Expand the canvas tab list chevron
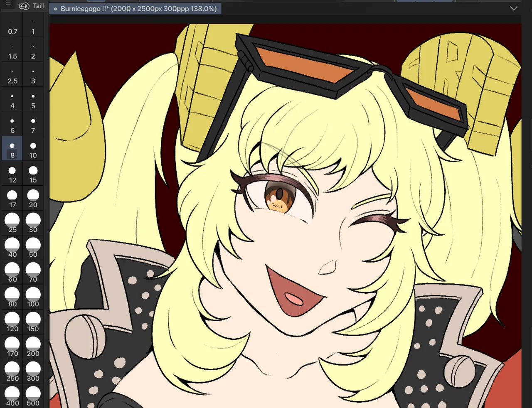The image size is (532, 408). [514, 8]
